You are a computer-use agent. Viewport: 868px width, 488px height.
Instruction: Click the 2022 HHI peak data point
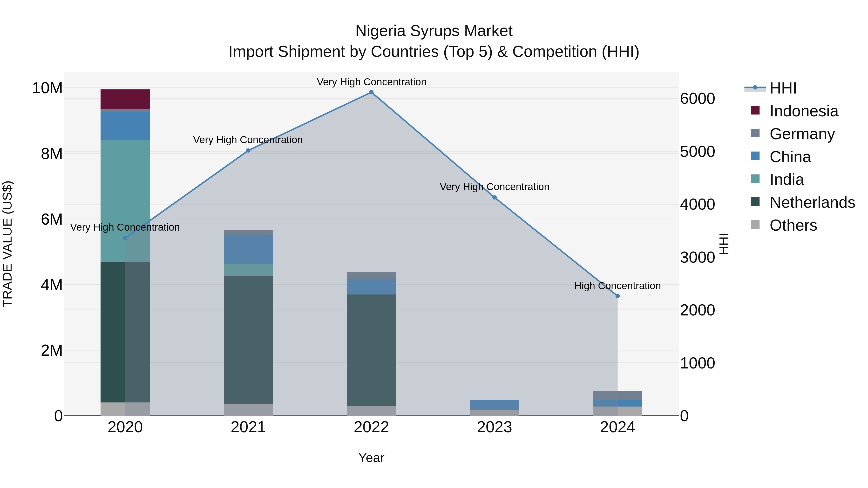click(371, 92)
